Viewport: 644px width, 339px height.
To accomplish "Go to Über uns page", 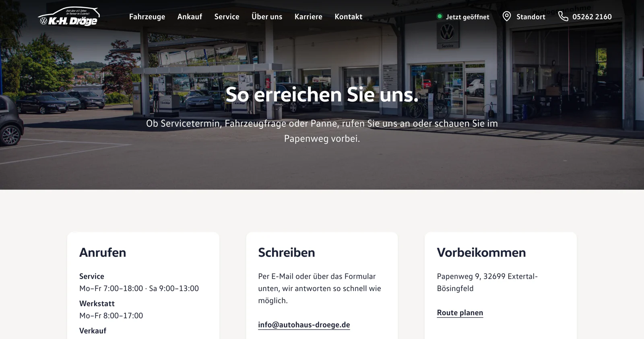I will (267, 17).
